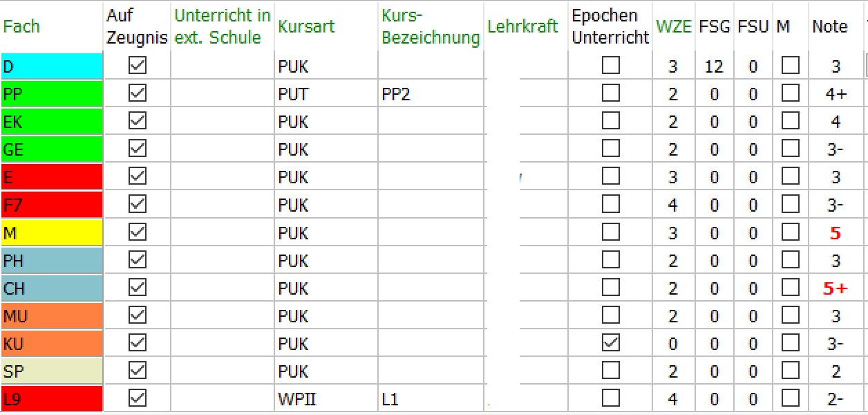Select the cyan D subject cell
The width and height of the screenshot is (868, 415).
[x=52, y=66]
